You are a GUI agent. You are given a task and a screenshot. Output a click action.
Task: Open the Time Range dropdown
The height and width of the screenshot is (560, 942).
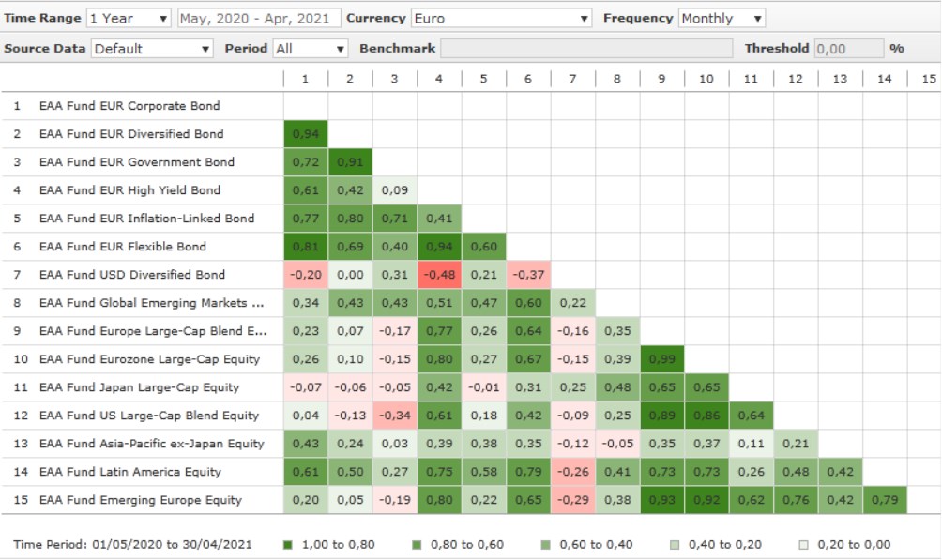(129, 18)
